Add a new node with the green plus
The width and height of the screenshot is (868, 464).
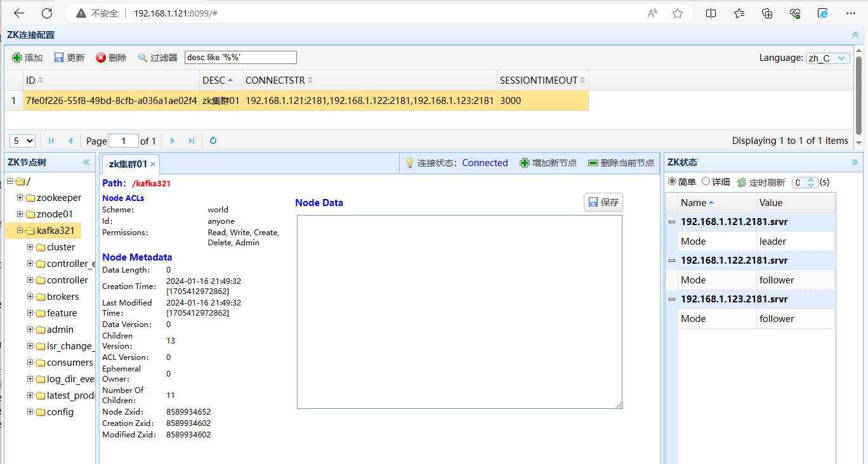pos(525,163)
